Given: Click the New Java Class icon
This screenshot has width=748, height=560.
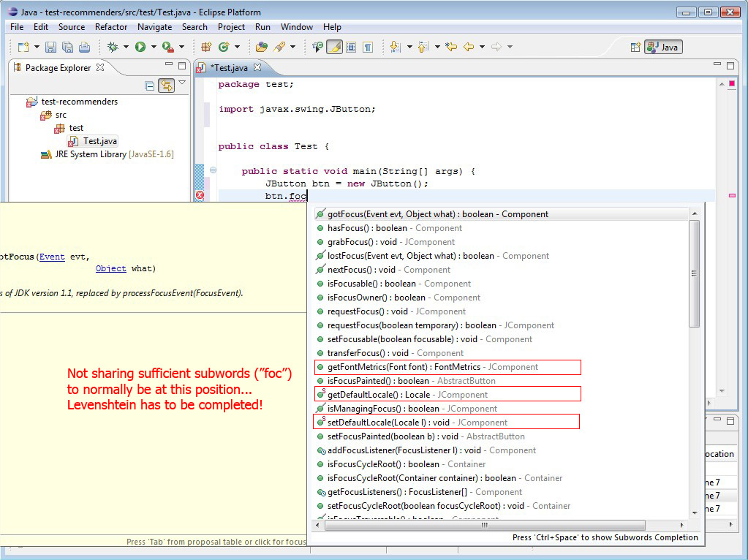Looking at the screenshot, I should pyautogui.click(x=223, y=47).
